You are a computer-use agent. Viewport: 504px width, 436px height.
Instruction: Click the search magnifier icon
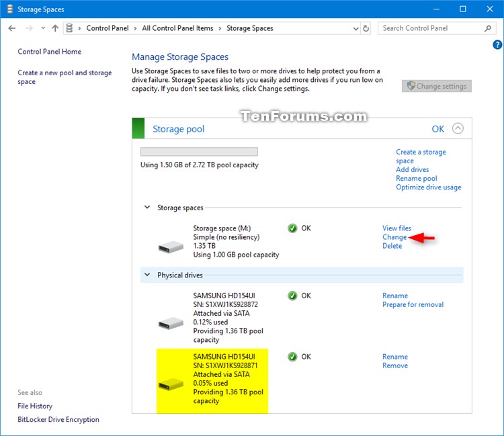point(488,28)
